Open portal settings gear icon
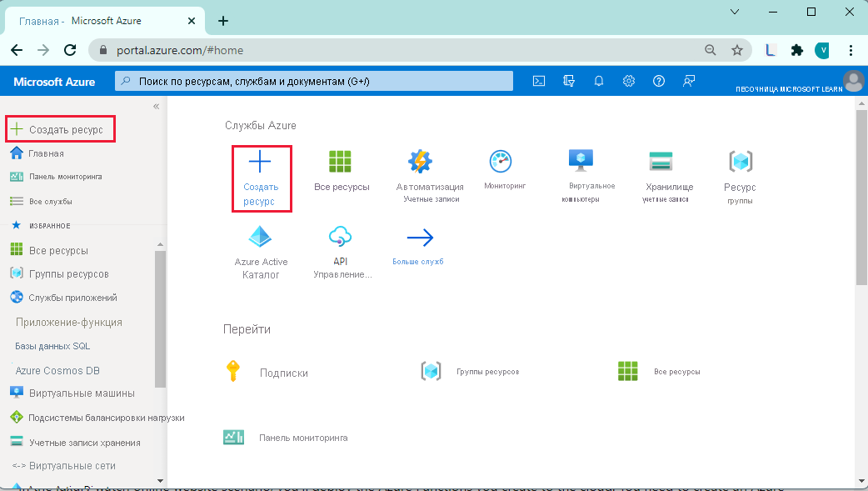Image resolution: width=868 pixels, height=491 pixels. point(629,82)
